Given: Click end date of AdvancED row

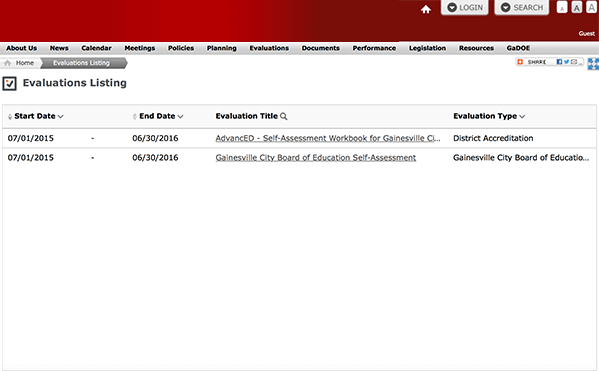Looking at the screenshot, I should tap(155, 138).
